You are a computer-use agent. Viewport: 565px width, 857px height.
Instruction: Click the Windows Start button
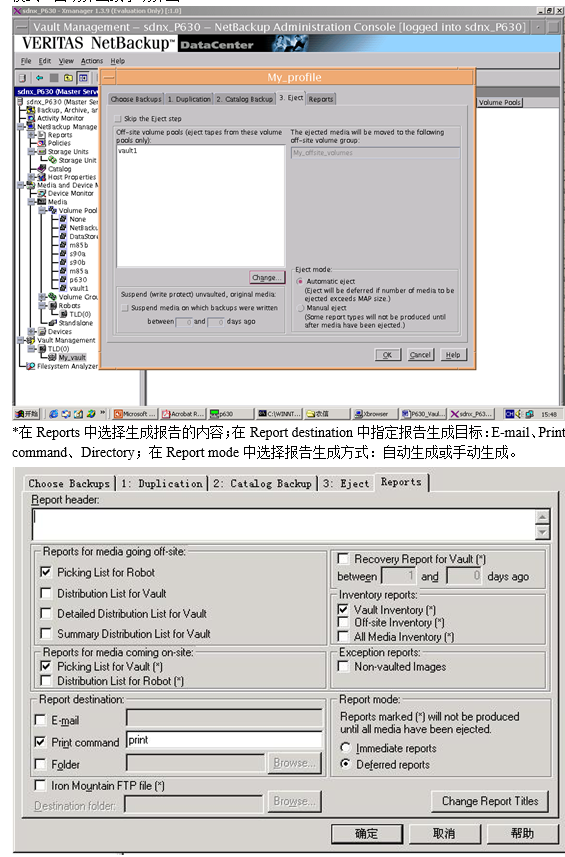click(x=27, y=414)
